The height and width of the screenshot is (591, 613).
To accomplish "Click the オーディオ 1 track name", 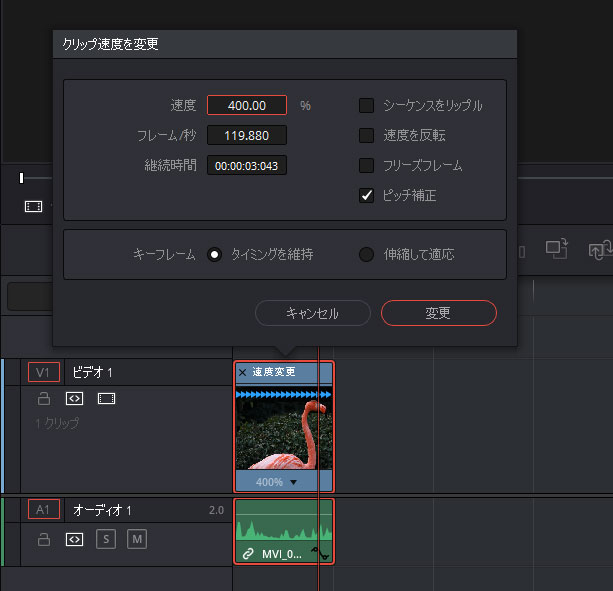I will point(102,510).
